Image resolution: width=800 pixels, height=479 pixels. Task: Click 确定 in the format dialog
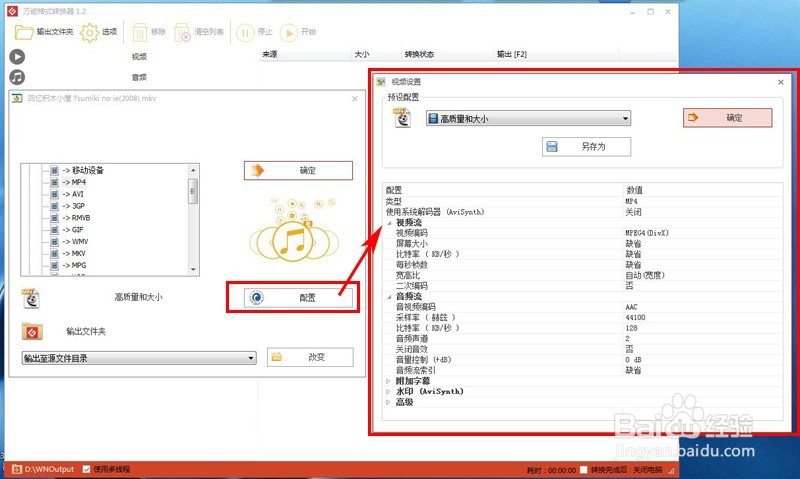[298, 170]
